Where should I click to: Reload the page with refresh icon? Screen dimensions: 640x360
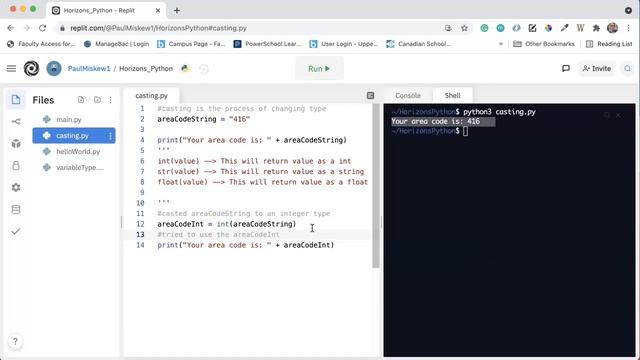(x=42, y=28)
